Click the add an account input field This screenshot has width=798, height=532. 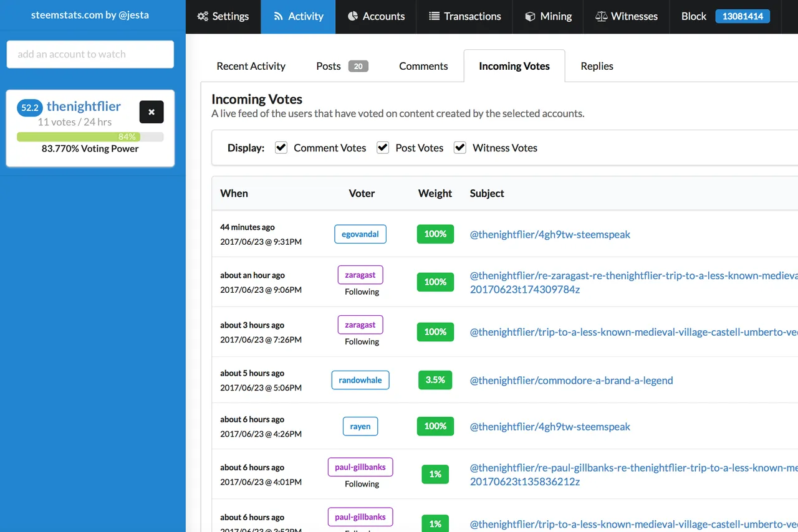(90, 54)
